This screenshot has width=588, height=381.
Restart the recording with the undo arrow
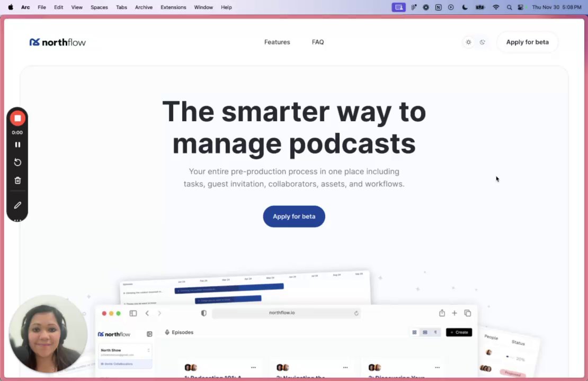click(17, 162)
